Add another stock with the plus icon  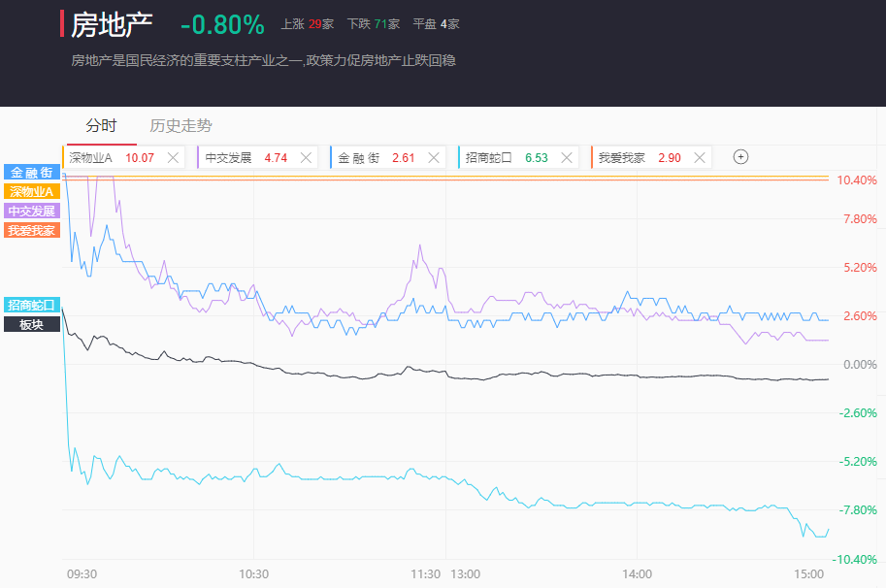coord(740,157)
